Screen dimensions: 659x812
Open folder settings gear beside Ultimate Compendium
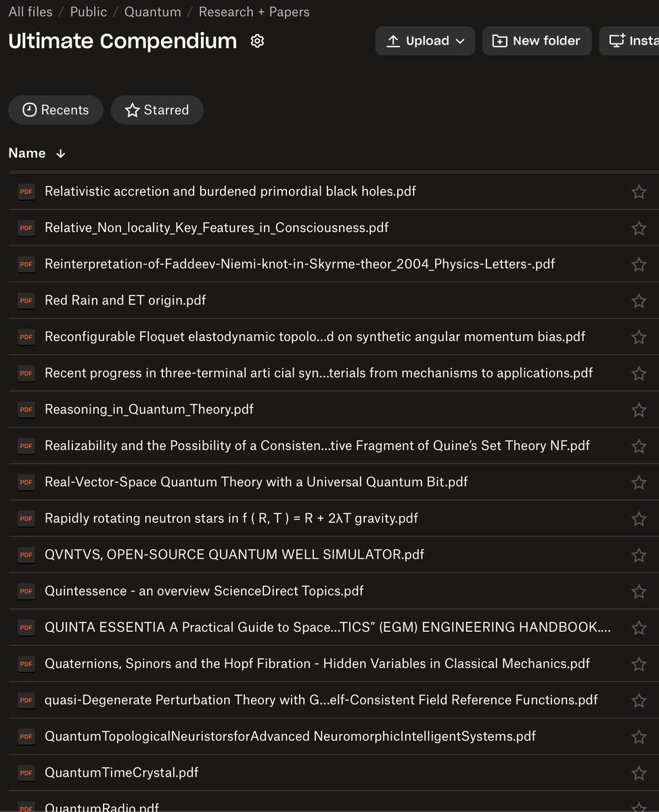coord(257,41)
